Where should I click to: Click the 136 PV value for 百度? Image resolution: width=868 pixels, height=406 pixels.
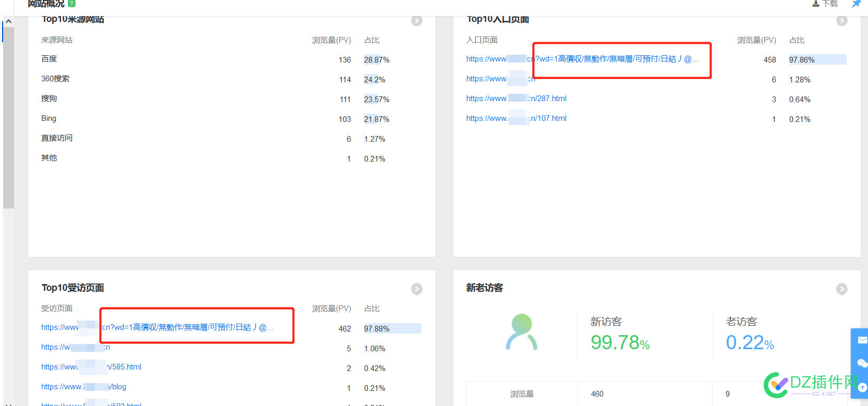345,60
